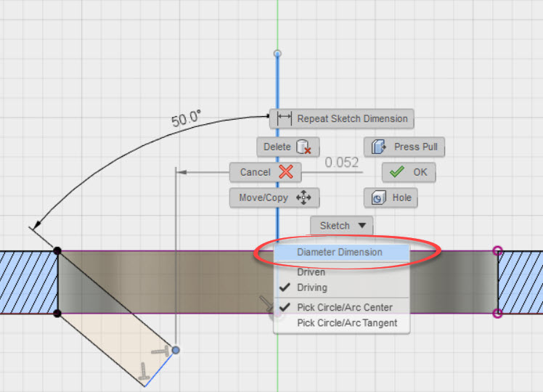
Task: Select Diameter Dimension from the context menu
Action: 341,252
